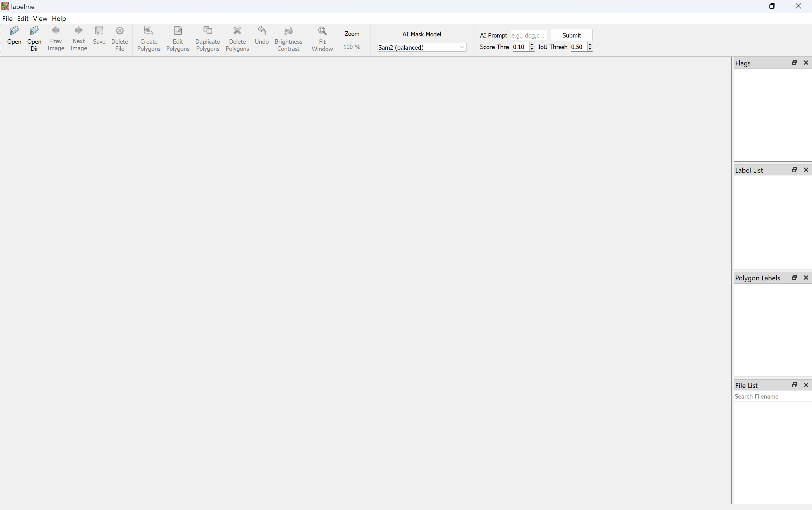The height and width of the screenshot is (510, 812).
Task: Close the Flags panel
Action: click(x=806, y=63)
